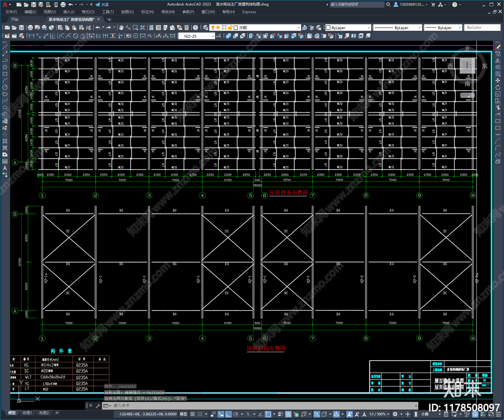Click the 模型 button in status bar
The height and width of the screenshot is (420, 504).
pyautogui.click(x=183, y=414)
